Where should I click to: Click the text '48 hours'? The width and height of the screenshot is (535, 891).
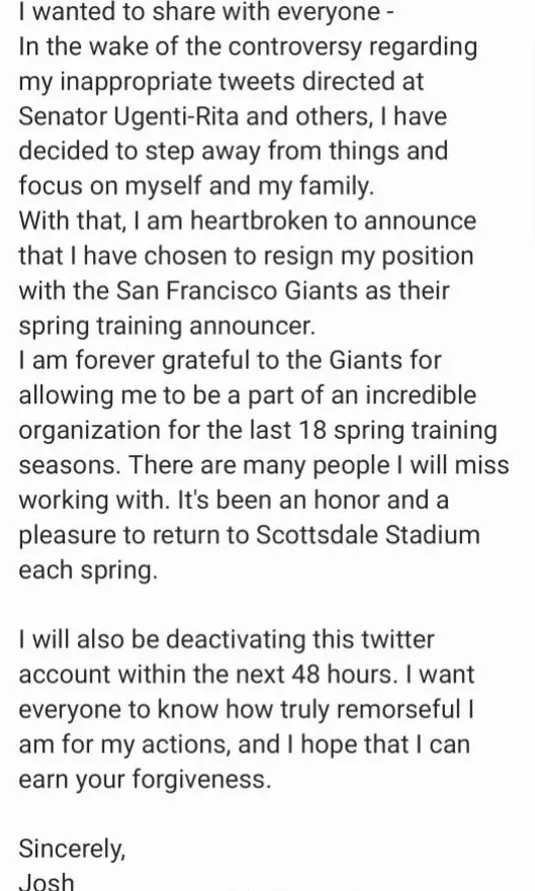[341, 675]
